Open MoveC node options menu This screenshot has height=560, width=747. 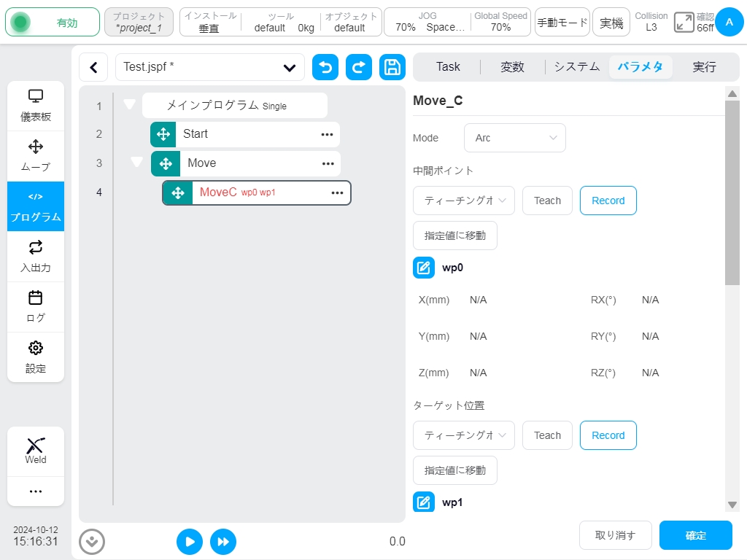[337, 192]
